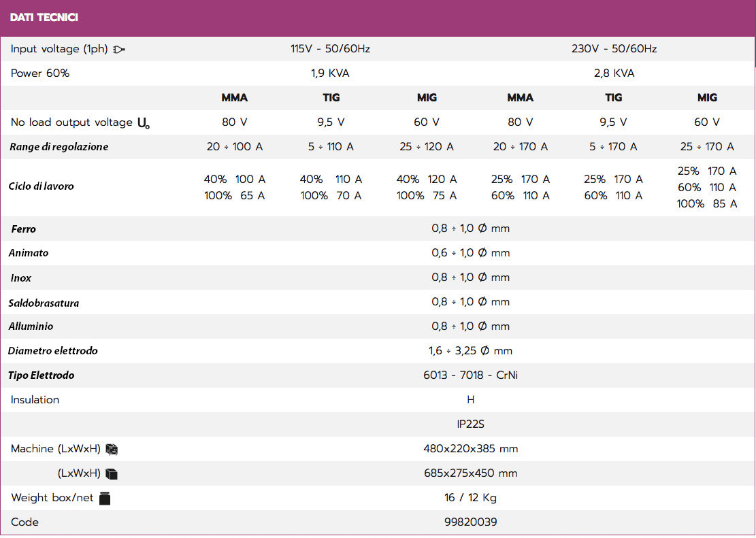Click the box icon beside packaging (LxWxH)

tap(112, 473)
